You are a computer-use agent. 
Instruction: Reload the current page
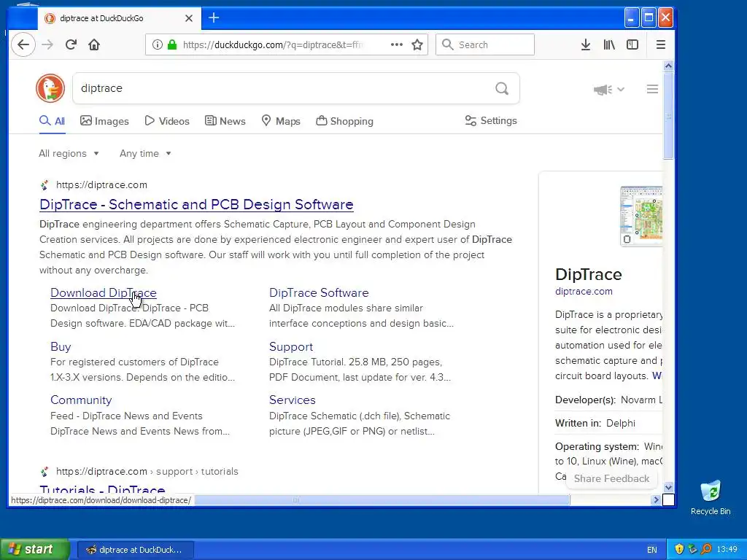[71, 44]
